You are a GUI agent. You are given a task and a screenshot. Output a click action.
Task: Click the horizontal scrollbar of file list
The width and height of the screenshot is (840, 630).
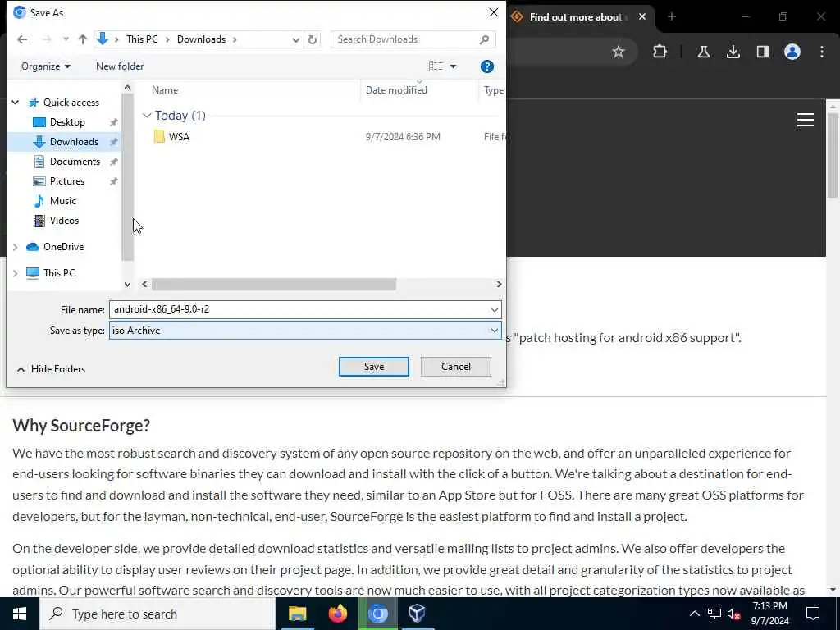[x=274, y=284]
